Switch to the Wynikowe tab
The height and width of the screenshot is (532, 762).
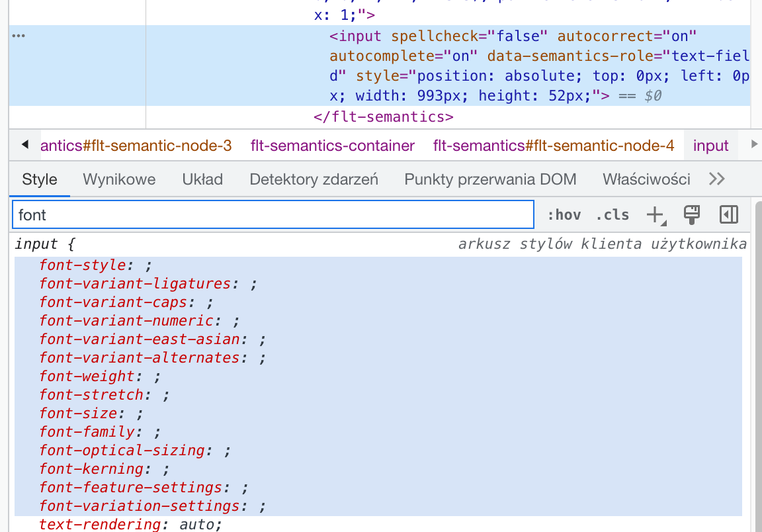click(x=119, y=179)
